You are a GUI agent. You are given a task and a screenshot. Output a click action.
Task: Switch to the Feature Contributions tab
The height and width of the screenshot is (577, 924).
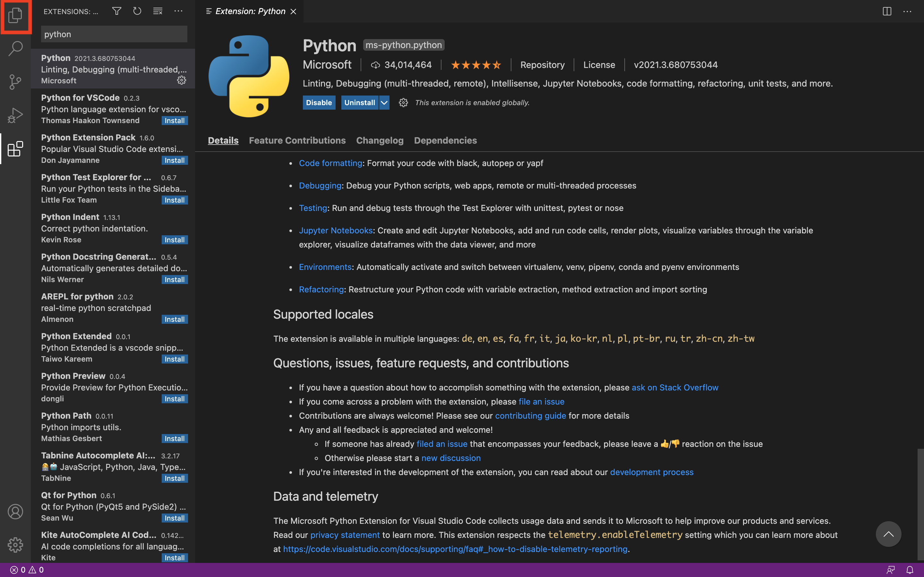[x=297, y=140]
